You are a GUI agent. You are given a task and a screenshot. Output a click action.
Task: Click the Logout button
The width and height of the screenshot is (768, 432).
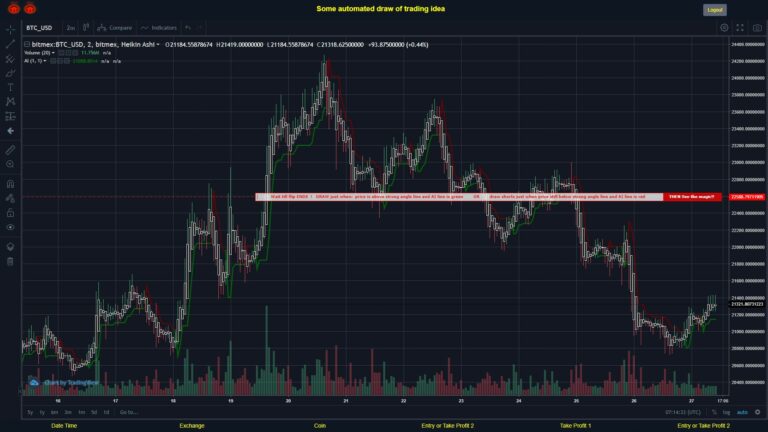click(x=715, y=10)
